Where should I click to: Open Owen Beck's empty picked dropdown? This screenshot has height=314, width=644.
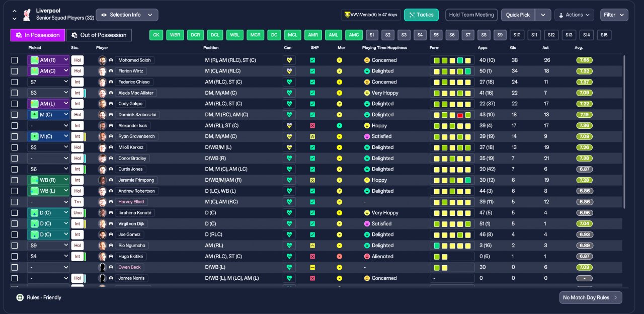pyautogui.click(x=48, y=267)
